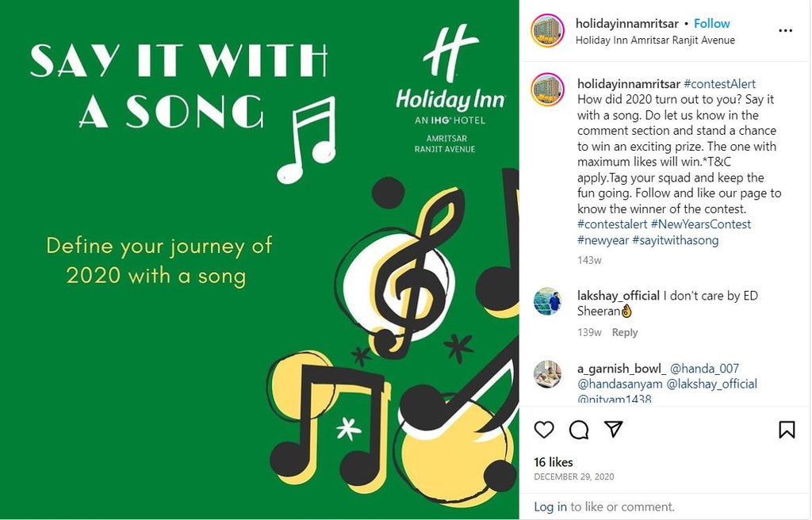Click holidayinnamritsar profile picture in header

tap(548, 31)
